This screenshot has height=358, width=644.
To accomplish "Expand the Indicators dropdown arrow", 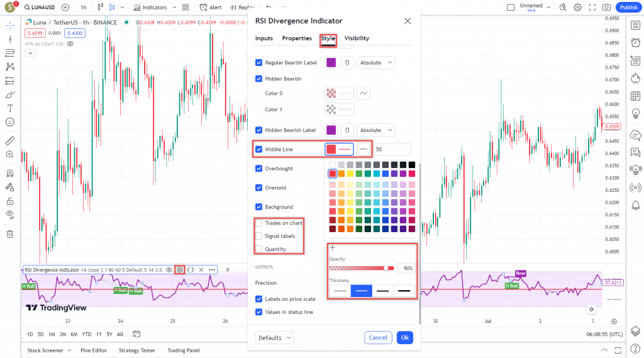I will (174, 8).
